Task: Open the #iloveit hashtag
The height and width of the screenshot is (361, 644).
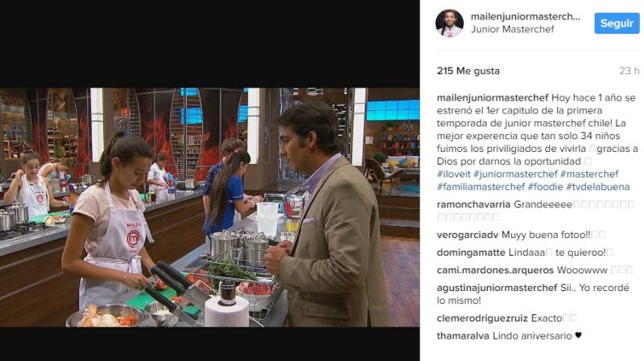Action: [453, 174]
